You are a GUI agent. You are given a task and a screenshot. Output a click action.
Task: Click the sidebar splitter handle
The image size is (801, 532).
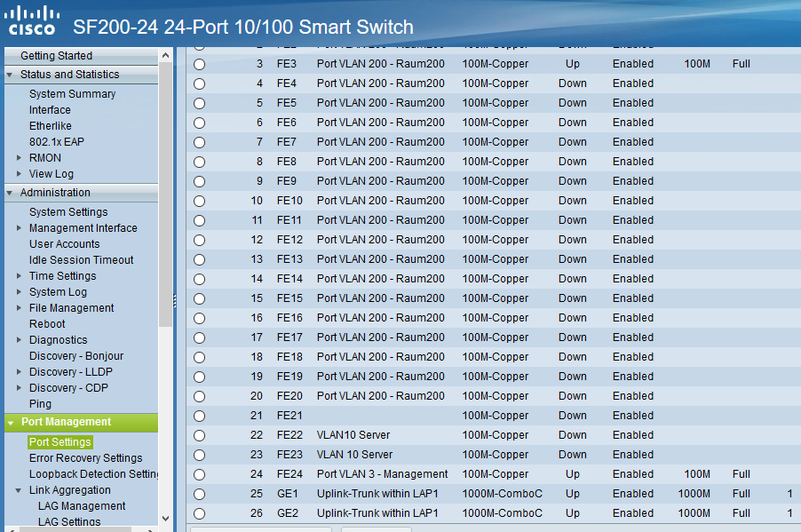(x=175, y=301)
